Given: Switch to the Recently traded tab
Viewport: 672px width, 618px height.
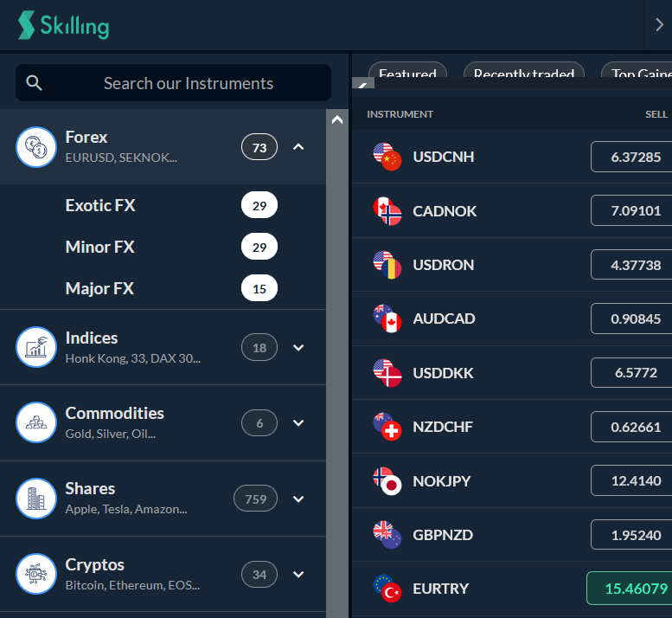Looking at the screenshot, I should coord(524,71).
